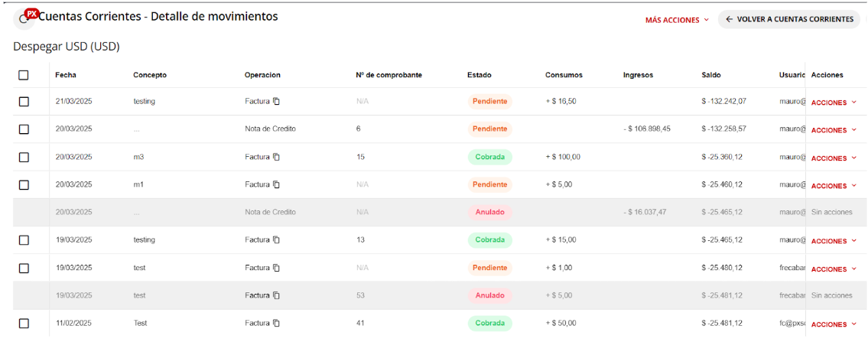Click Factura document icon for comprobante 41
Image resolution: width=868 pixels, height=342 pixels.
(277, 324)
